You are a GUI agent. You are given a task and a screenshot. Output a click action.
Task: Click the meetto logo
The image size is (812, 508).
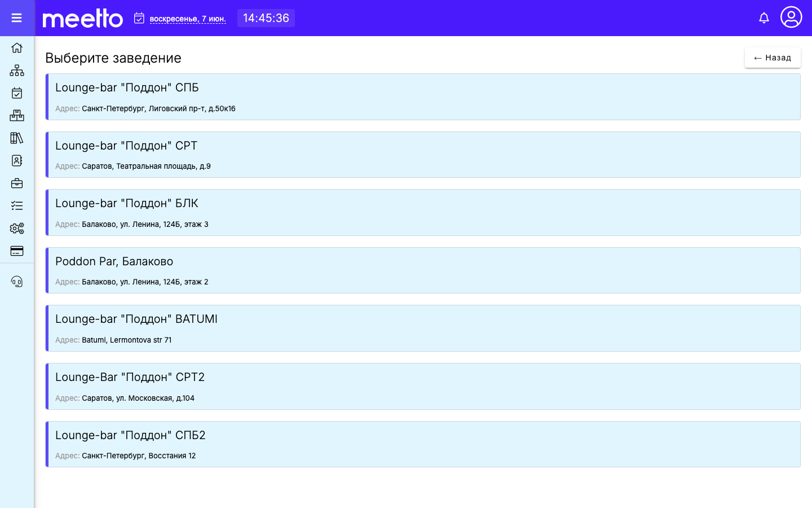pos(83,18)
